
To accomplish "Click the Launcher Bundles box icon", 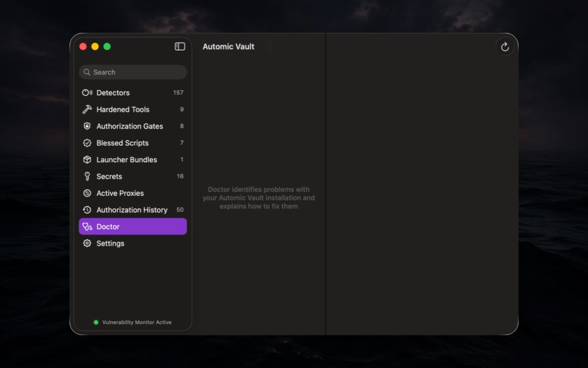I will (x=87, y=160).
